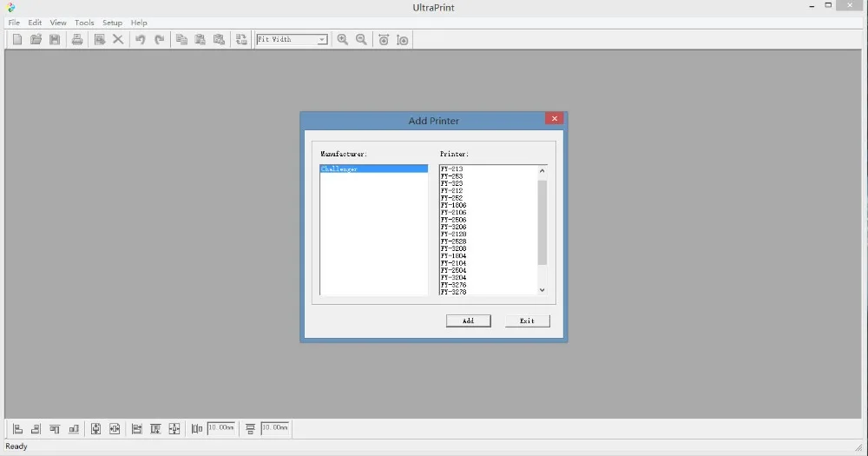
Task: Zoom out with the magnifier minus icon
Action: click(x=361, y=39)
